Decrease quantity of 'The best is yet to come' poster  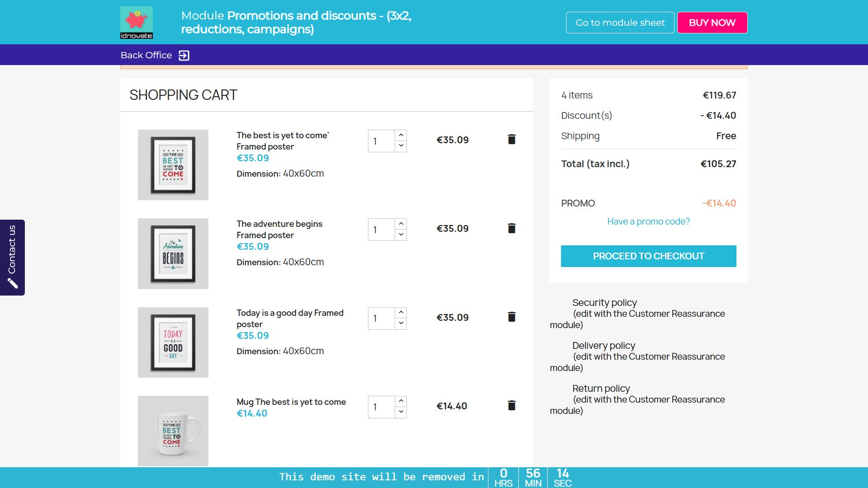coord(401,146)
